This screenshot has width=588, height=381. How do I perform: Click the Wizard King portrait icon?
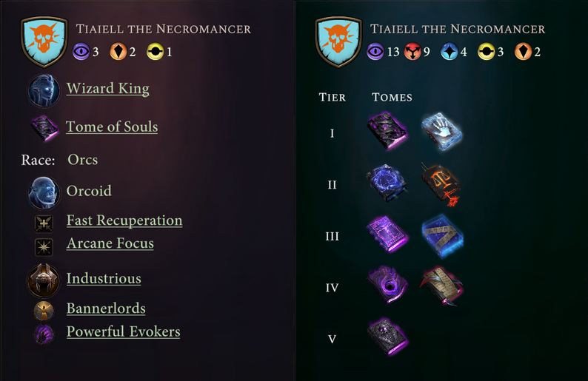click(44, 90)
